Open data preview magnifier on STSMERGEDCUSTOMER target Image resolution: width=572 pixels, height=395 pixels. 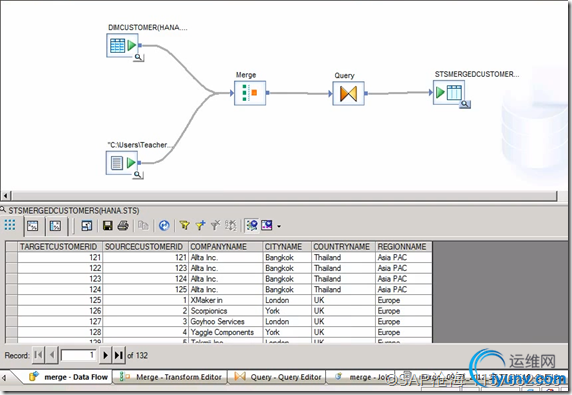pos(465,104)
